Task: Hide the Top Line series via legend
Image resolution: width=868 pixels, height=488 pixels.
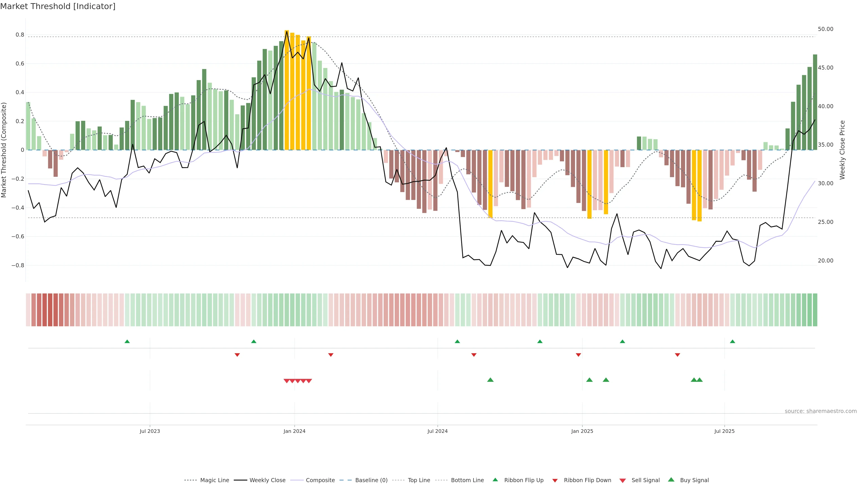Action: (x=419, y=480)
